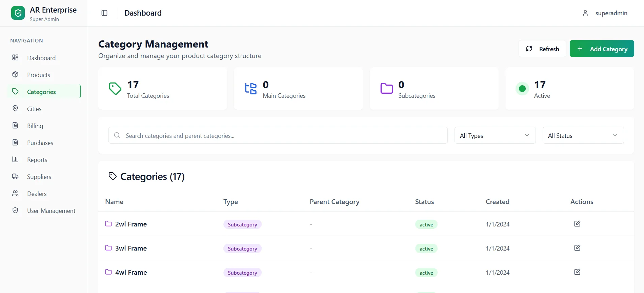The height and width of the screenshot is (293, 644).
Task: Click the Add Category button
Action: point(602,49)
